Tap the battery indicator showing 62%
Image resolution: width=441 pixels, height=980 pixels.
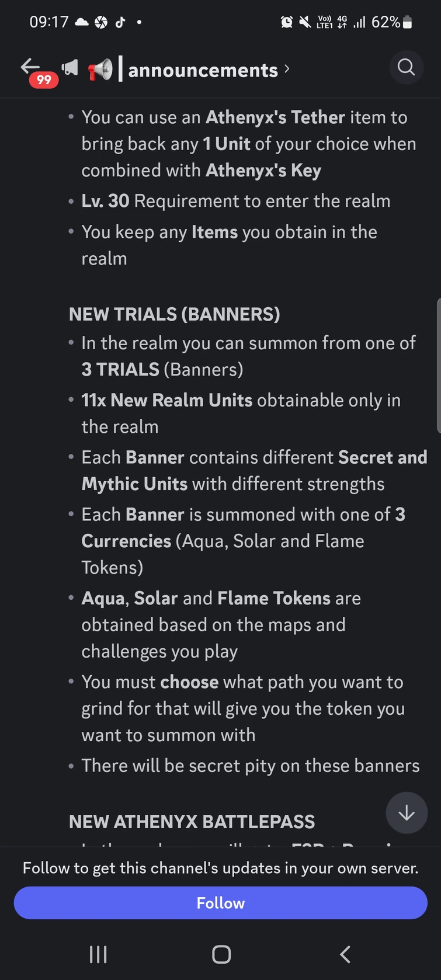[407, 22]
